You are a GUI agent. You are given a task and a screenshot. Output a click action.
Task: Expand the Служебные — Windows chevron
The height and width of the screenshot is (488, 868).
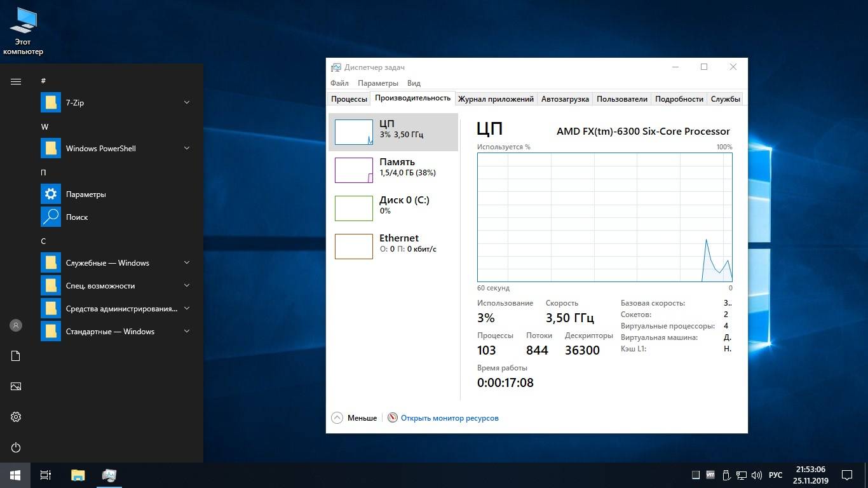[187, 262]
